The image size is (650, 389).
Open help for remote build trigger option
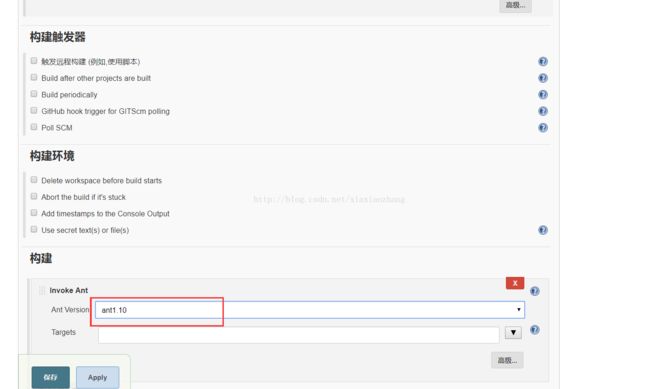coord(543,62)
